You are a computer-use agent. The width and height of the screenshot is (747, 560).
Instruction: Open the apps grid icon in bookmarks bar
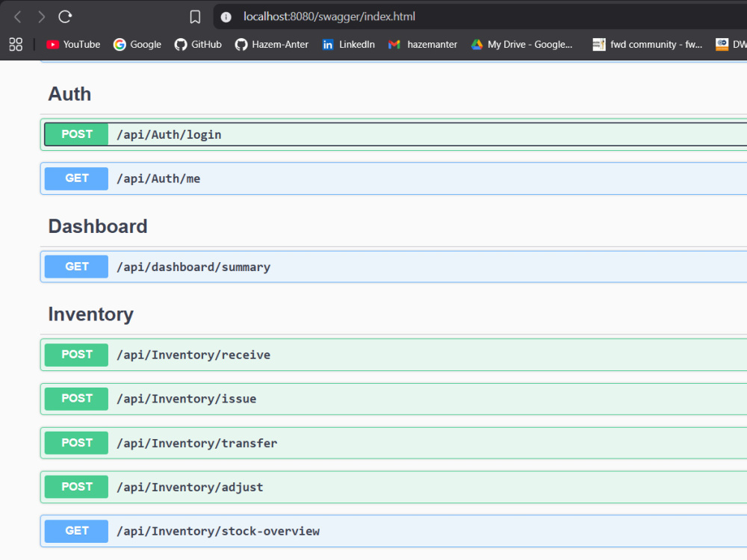coord(16,44)
